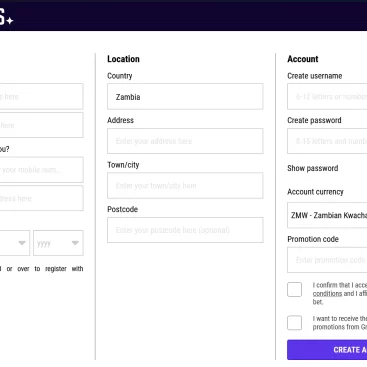Toggle the Show password option

click(313, 168)
